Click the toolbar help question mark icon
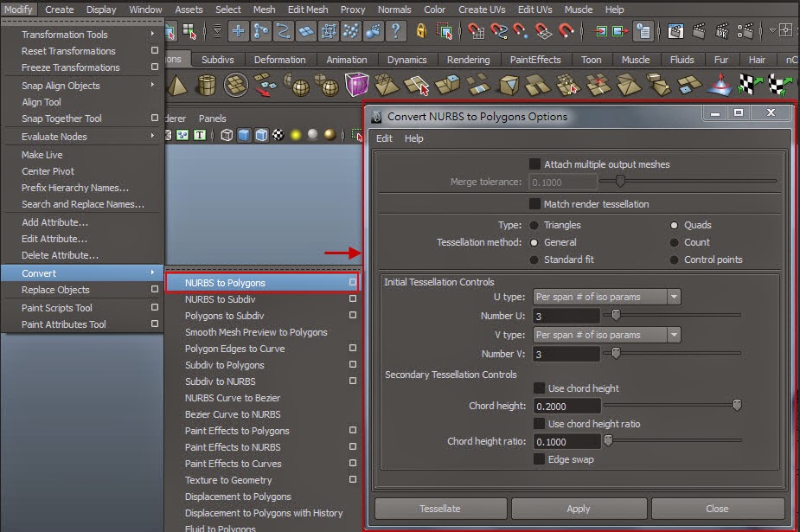 click(x=394, y=33)
